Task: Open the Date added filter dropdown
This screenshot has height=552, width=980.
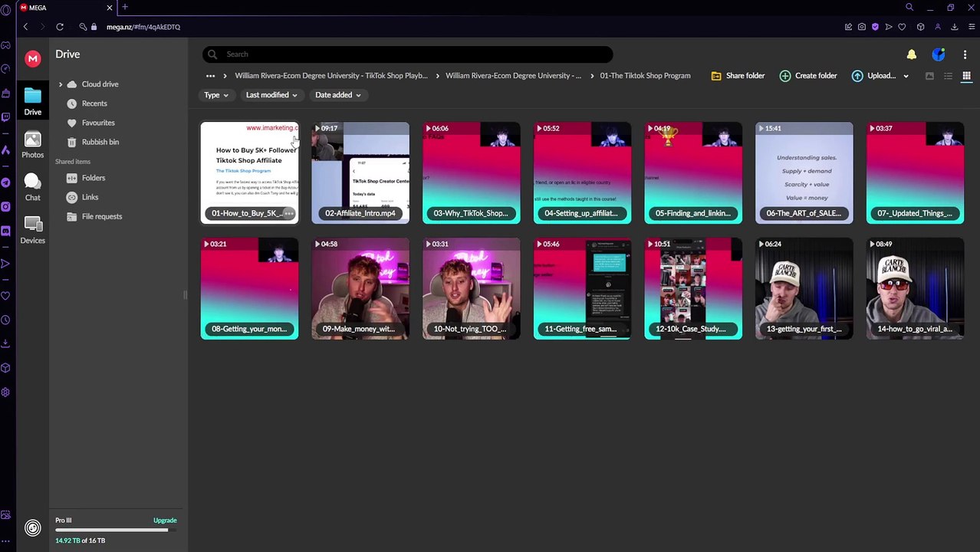Action: click(337, 95)
